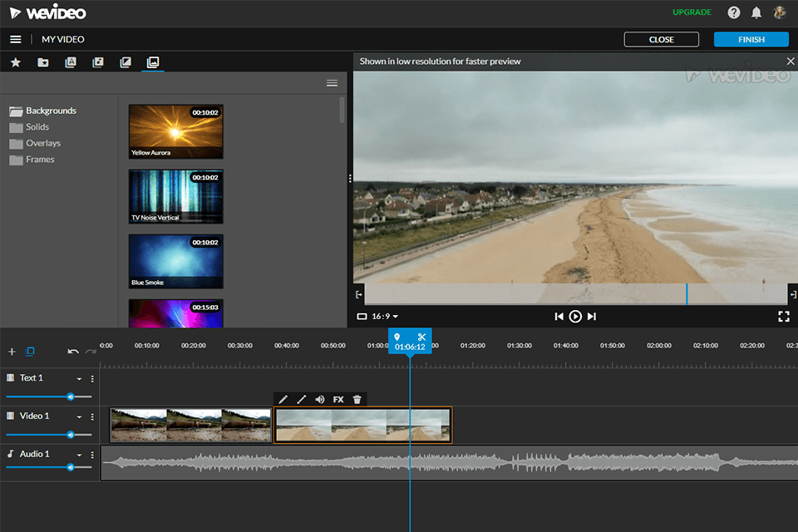This screenshot has width=798, height=532.
Task: Skip to next clip in preview
Action: [x=591, y=317]
